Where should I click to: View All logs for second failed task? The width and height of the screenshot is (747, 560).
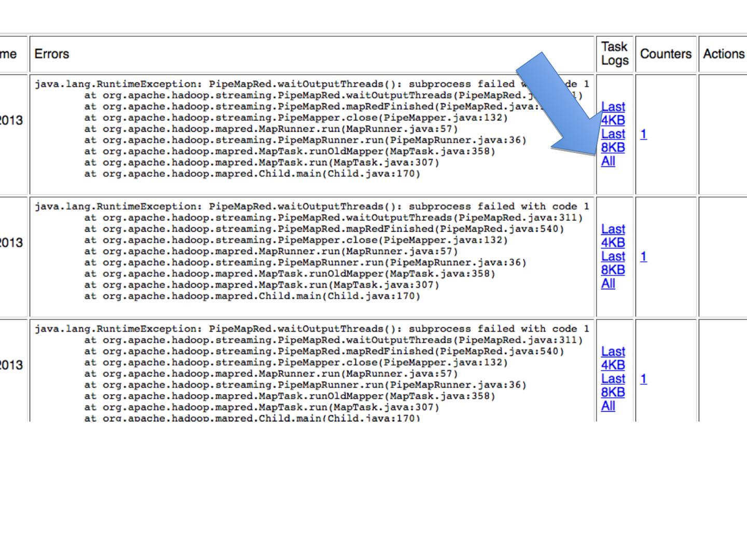tap(608, 284)
